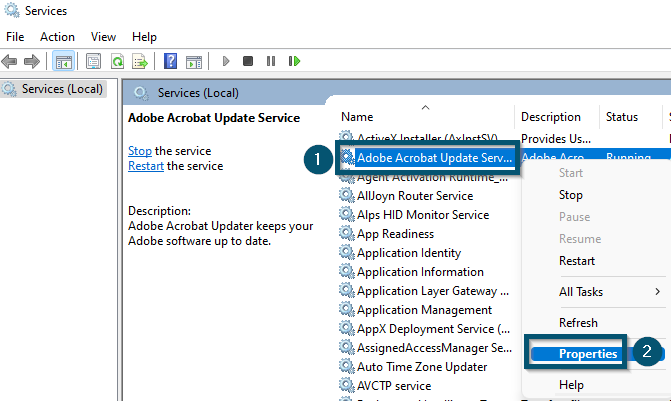Click the Start Service play icon
The width and height of the screenshot is (671, 401).
click(226, 61)
